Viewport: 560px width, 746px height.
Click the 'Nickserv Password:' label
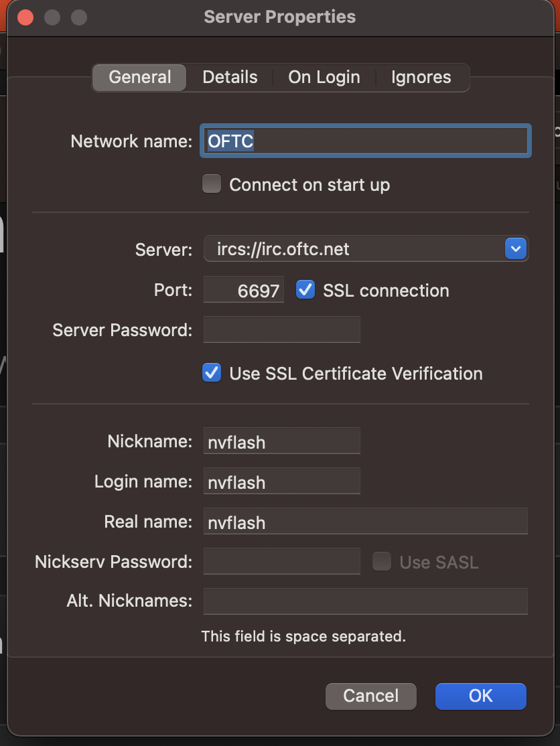[x=113, y=562]
